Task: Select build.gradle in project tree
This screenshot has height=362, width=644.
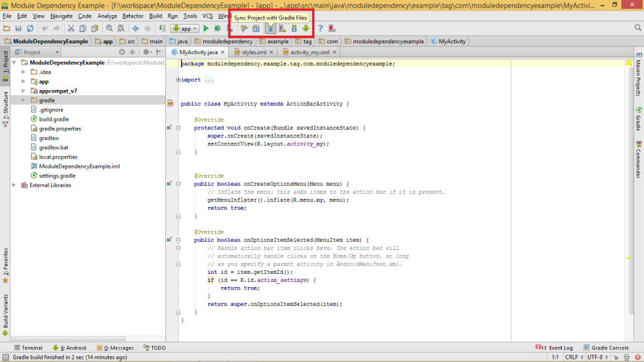Action: click(54, 119)
